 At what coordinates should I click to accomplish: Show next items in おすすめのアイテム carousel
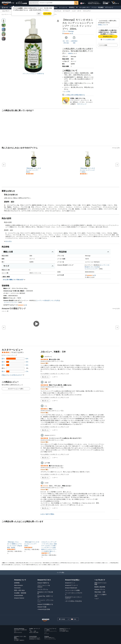[117, 165]
